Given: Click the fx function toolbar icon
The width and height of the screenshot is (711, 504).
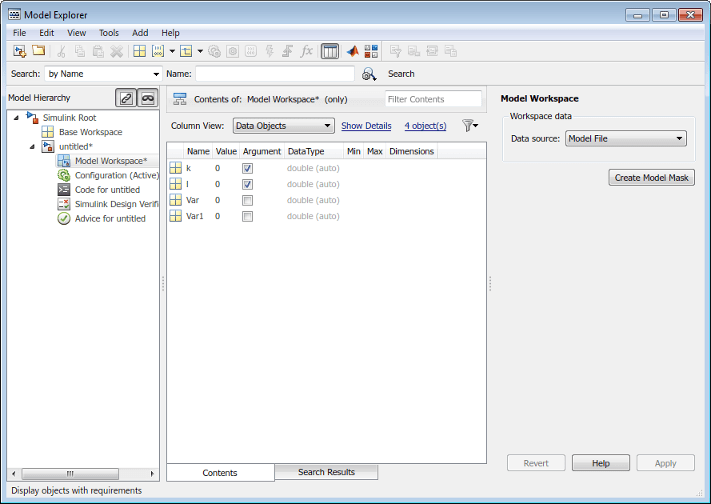Looking at the screenshot, I should coord(307,51).
